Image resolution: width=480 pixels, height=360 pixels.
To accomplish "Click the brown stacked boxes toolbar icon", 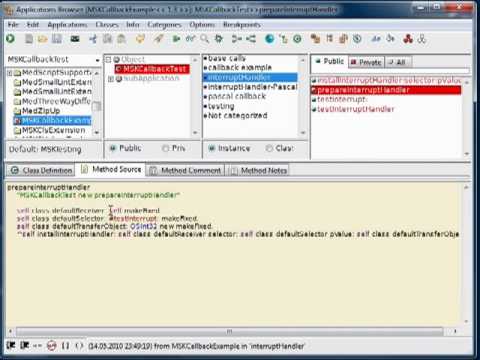I will [315, 39].
